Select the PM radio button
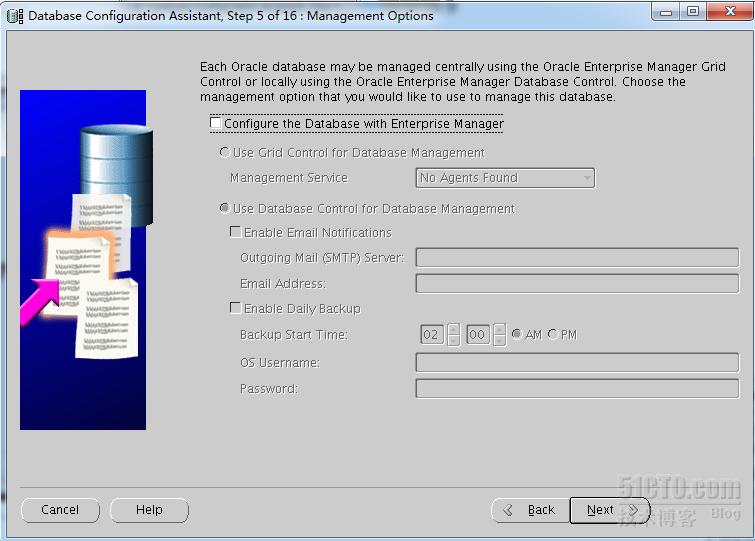Viewport: 755px width, 541px height. (553, 334)
